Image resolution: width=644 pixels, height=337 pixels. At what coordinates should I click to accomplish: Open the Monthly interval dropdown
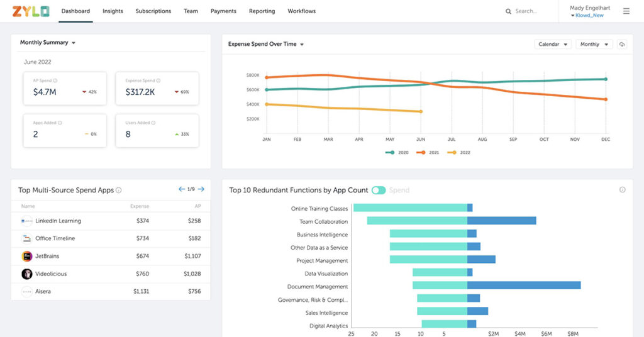click(x=593, y=45)
